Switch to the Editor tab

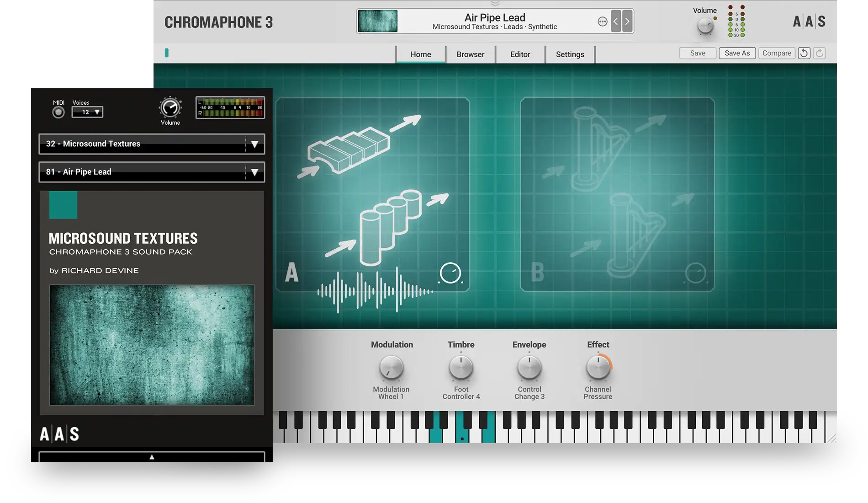[x=520, y=54]
